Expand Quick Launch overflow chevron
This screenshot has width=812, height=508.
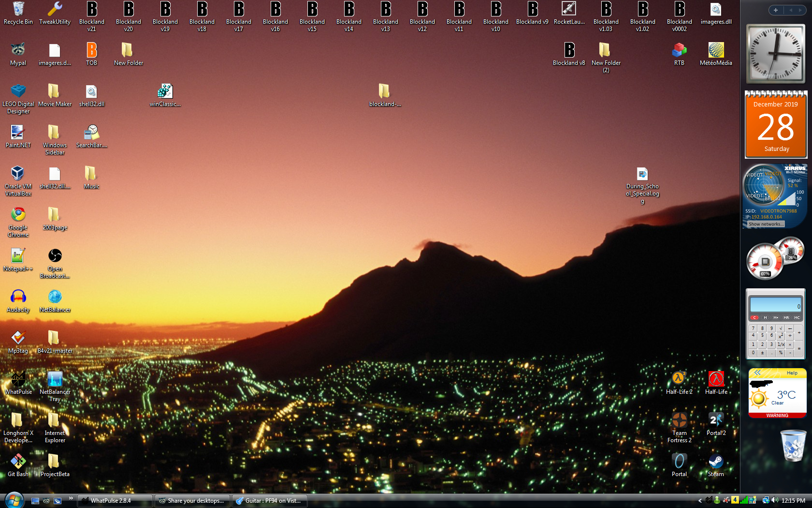(71, 498)
